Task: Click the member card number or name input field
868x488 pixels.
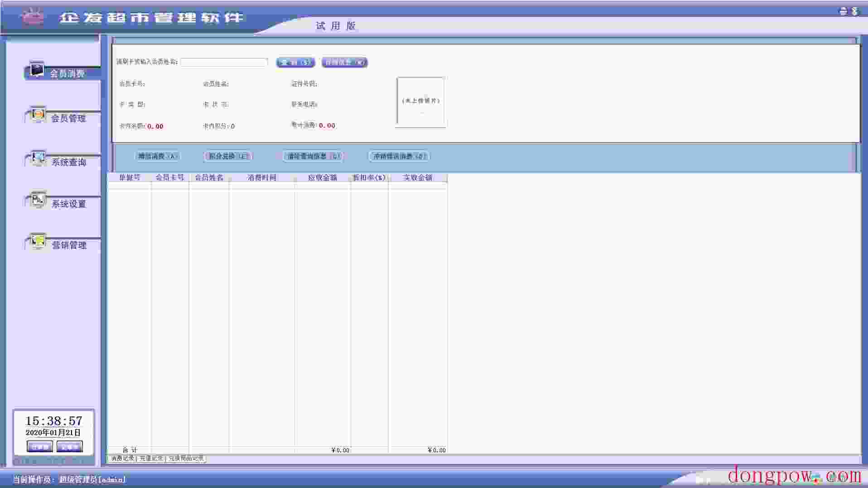Action: [224, 62]
